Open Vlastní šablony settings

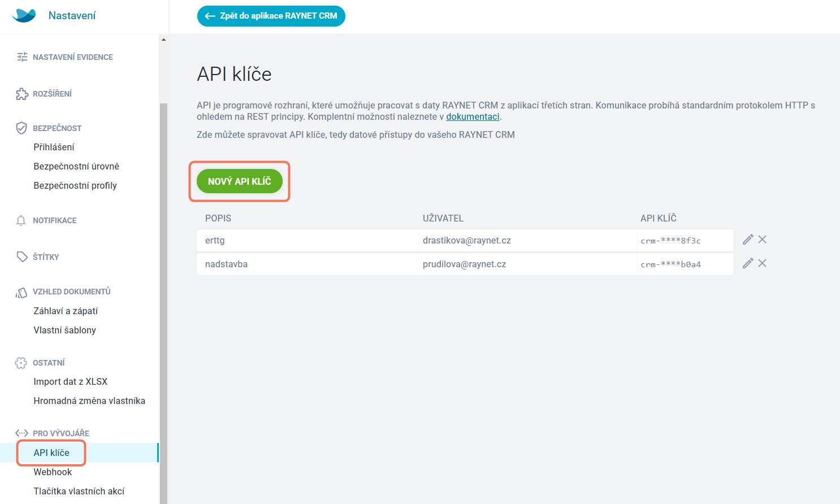pos(64,331)
